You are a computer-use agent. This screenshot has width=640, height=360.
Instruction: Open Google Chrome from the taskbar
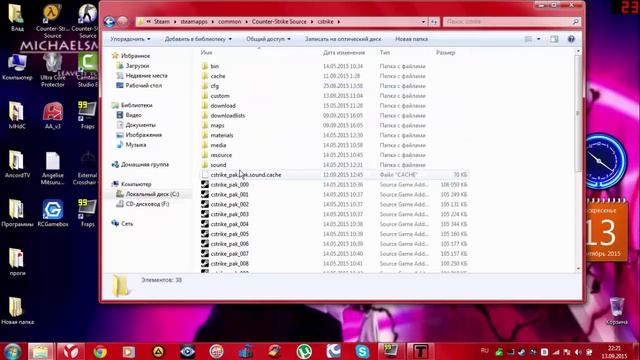click(100, 351)
